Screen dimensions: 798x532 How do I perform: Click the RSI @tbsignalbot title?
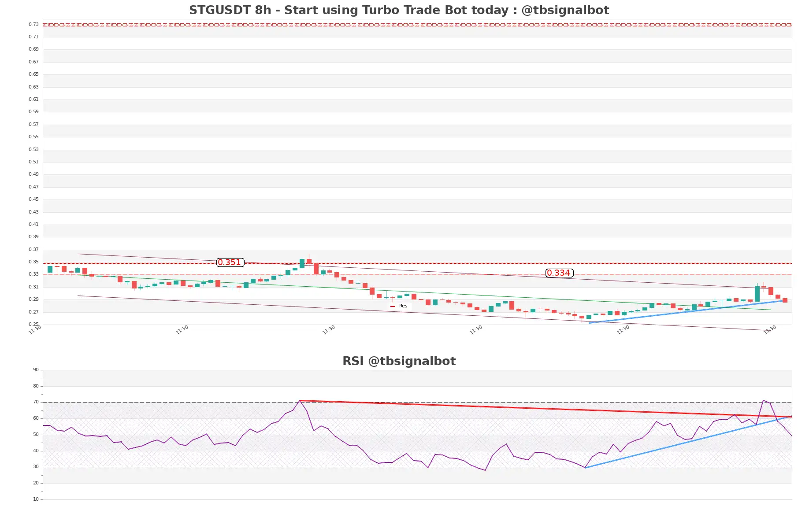pos(399,361)
